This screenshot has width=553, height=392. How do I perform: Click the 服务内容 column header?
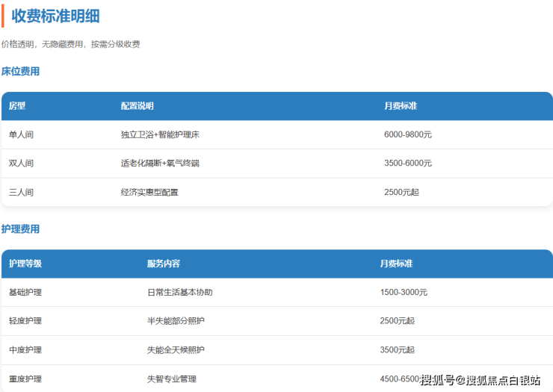(x=163, y=264)
